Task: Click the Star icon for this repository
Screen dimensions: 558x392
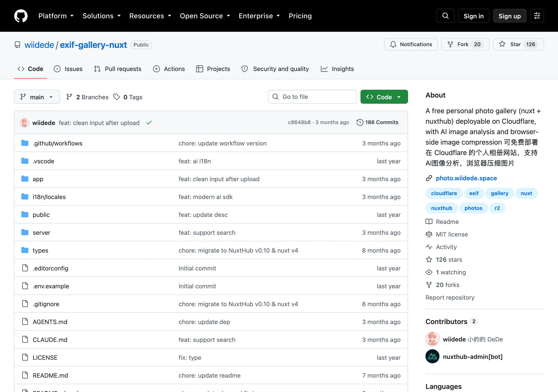Action: tap(502, 44)
